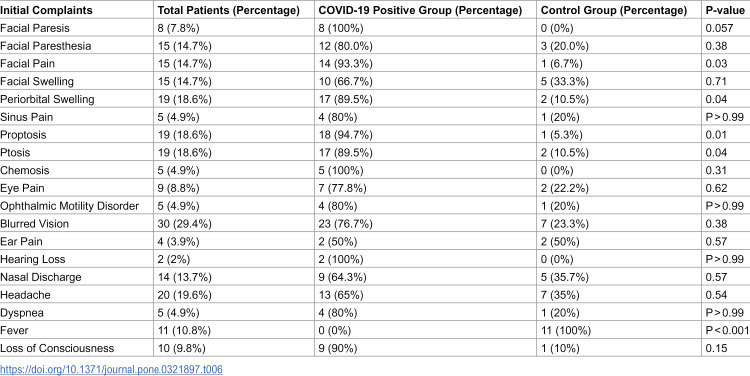Image resolution: width=750 pixels, height=376 pixels.
Task: Select the Headache 20 (19.6%) cell
Action: coord(185,295)
